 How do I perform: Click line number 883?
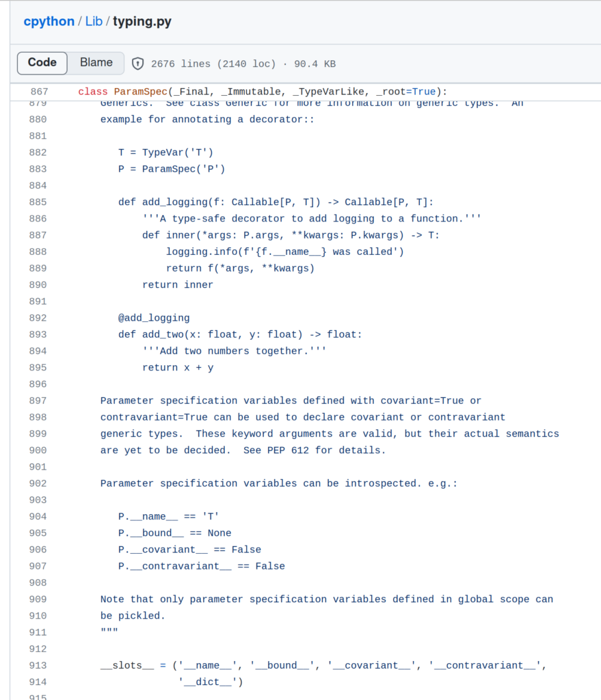click(38, 169)
